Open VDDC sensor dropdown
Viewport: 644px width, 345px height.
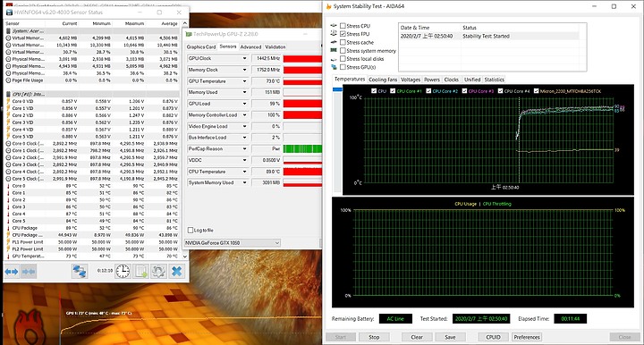pyautogui.click(x=244, y=160)
